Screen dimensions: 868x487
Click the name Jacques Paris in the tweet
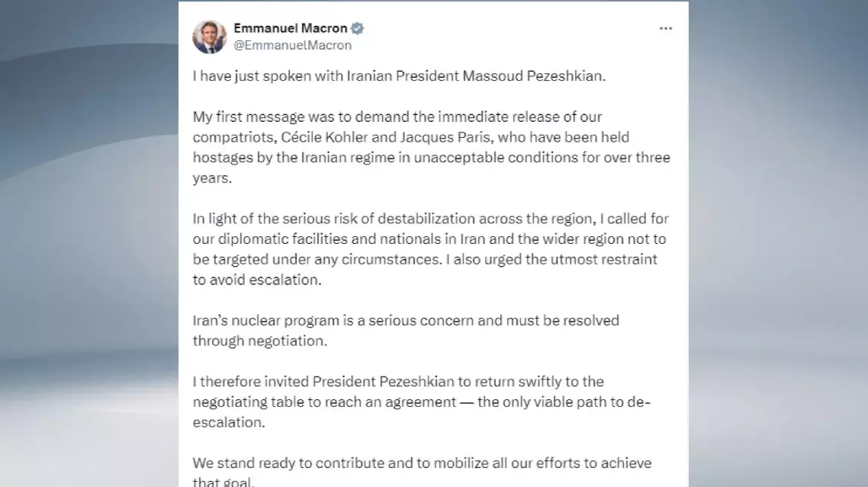point(434,139)
